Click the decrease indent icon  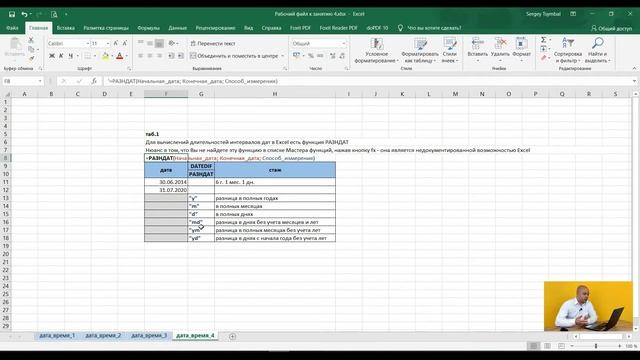tap(171, 56)
